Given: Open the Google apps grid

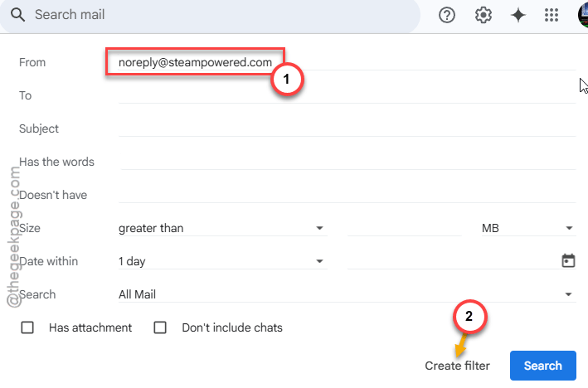Looking at the screenshot, I should click(552, 16).
